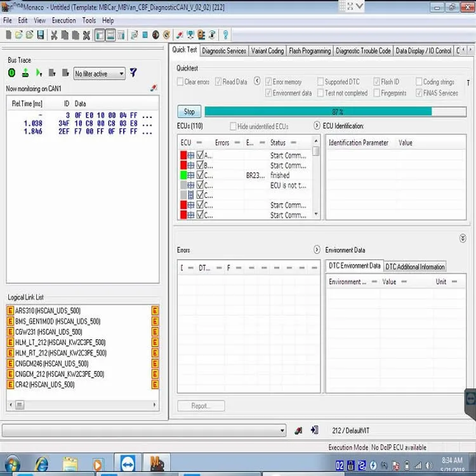Collapse the lower panel with the double chevron
This screenshot has height=476, width=476.
coord(462,238)
